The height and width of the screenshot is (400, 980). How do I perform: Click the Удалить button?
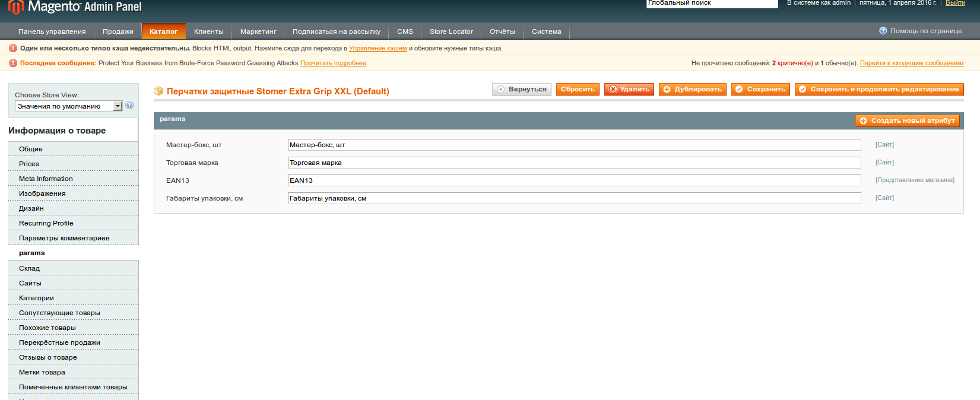(629, 89)
